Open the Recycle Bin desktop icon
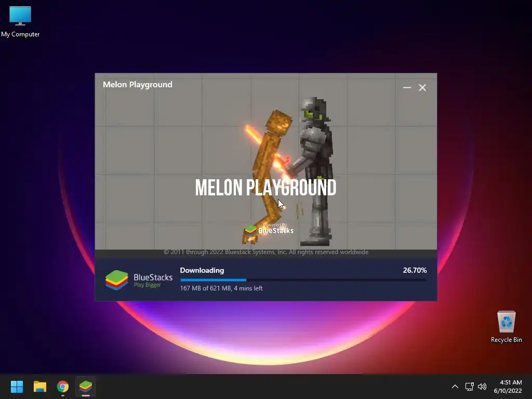 [x=506, y=327]
